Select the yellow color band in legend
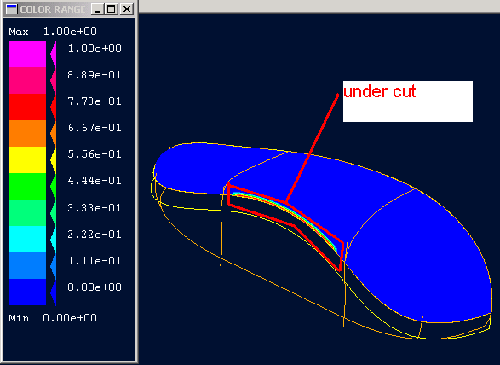 (x=27, y=160)
